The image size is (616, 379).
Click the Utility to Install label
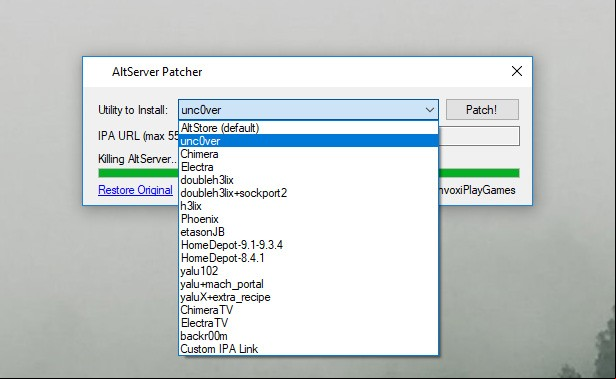(x=133, y=110)
